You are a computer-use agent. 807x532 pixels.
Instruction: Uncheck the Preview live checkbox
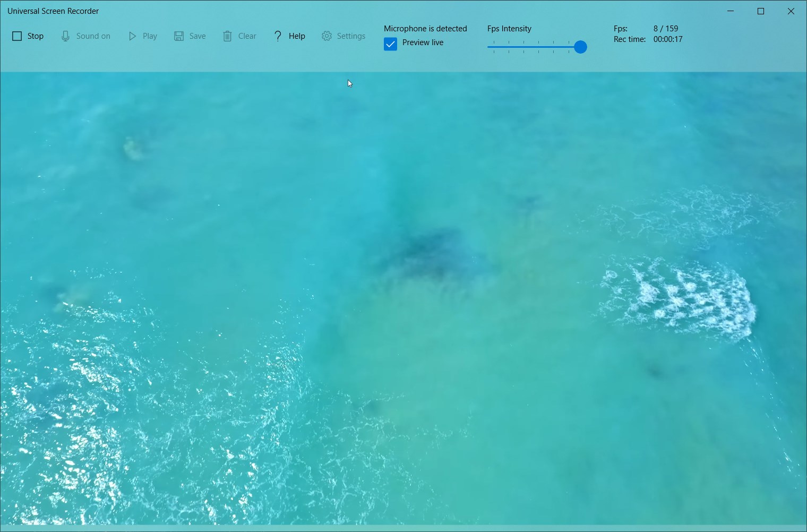[x=391, y=44]
